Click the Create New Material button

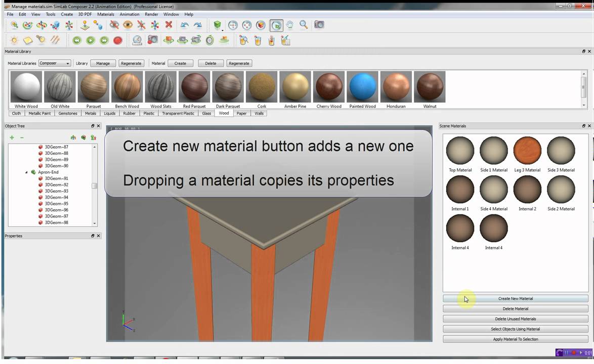pyautogui.click(x=515, y=299)
